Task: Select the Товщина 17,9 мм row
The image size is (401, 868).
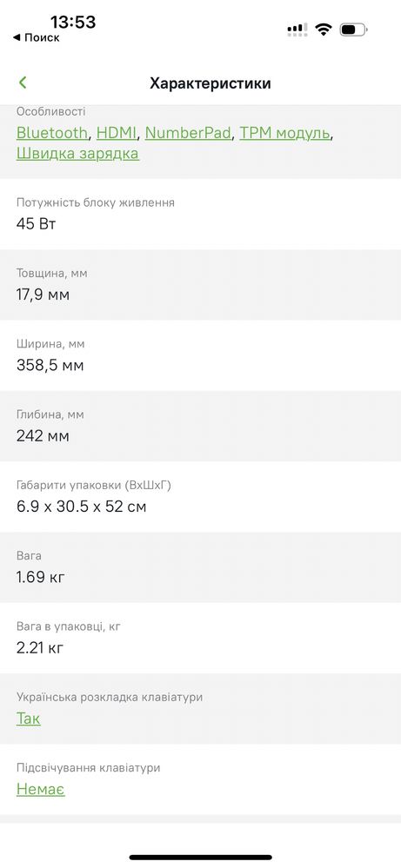Action: pos(200,284)
